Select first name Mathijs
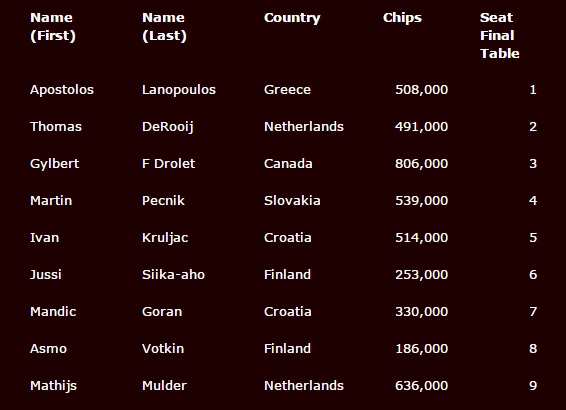 (x=53, y=386)
